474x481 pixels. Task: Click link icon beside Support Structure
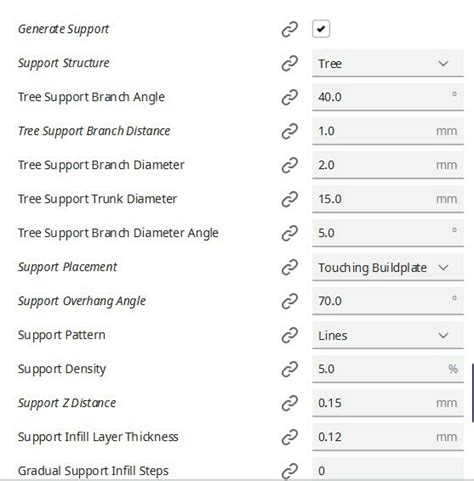tap(289, 63)
